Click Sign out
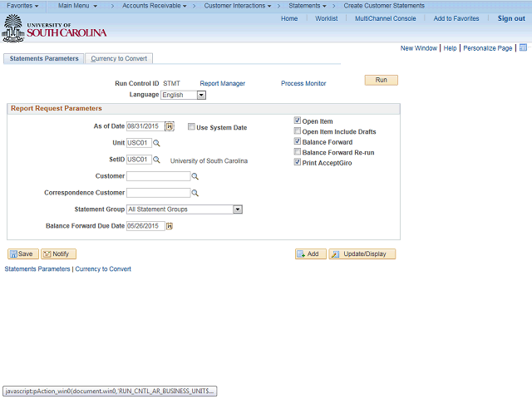The image size is (532, 399). click(x=511, y=18)
